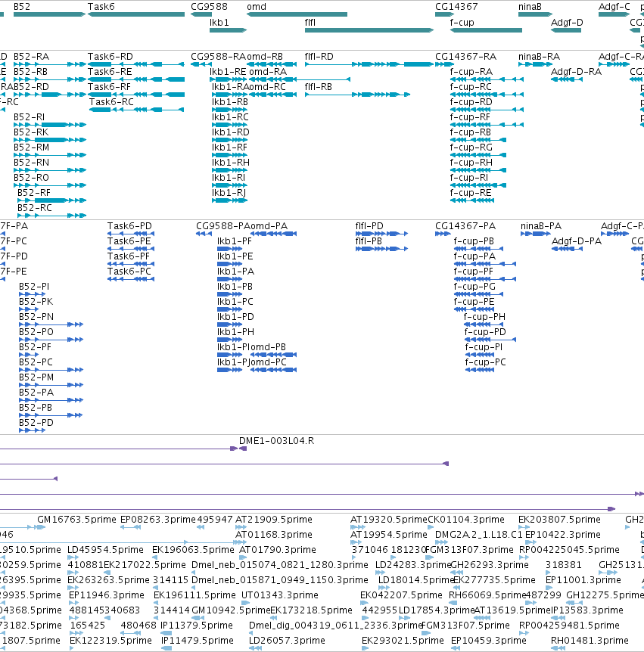Click transcript lkb1-RH
This screenshot has width=644, height=652.
coord(229,170)
